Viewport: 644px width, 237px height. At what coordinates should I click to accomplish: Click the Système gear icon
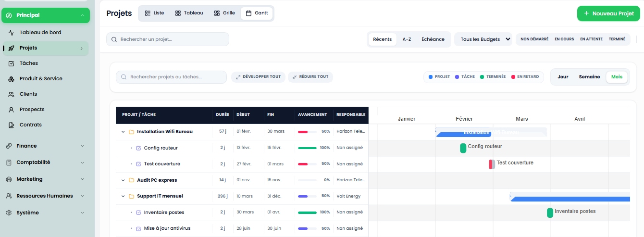(x=9, y=213)
